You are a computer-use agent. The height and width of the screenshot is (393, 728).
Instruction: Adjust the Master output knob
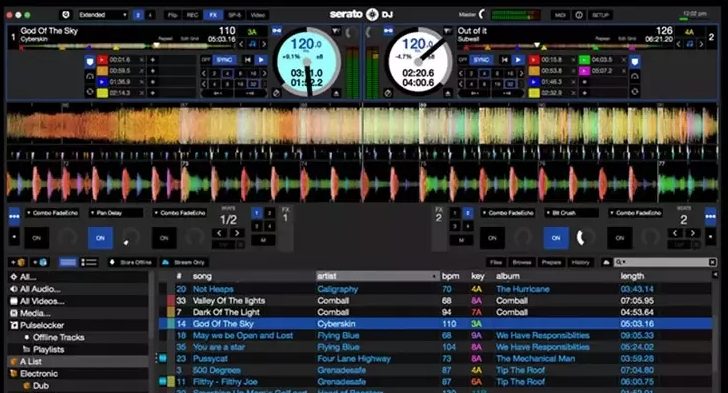click(x=483, y=14)
